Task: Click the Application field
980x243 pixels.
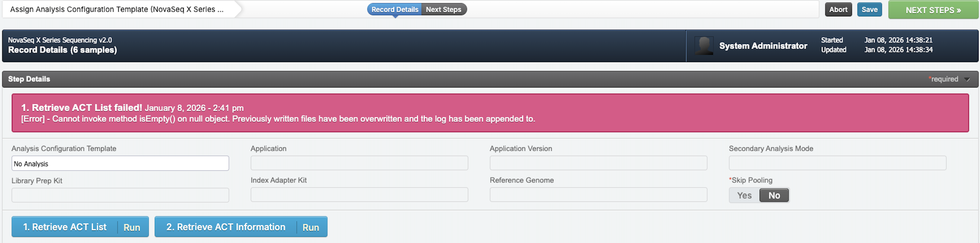Action: pos(359,163)
